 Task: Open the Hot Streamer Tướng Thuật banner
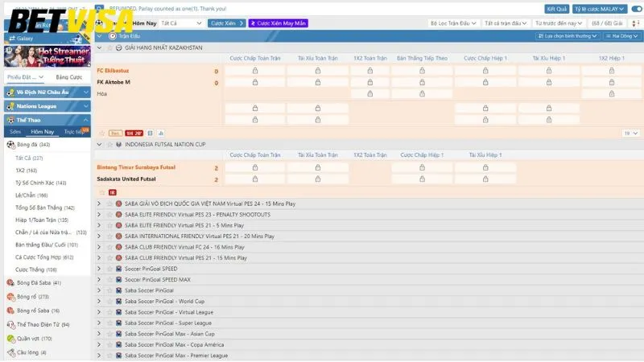point(47,56)
